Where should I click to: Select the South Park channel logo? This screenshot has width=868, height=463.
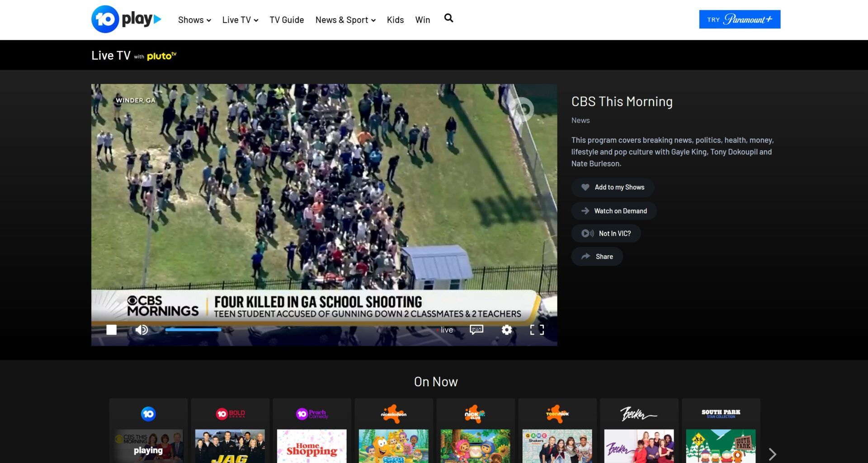[x=721, y=414]
